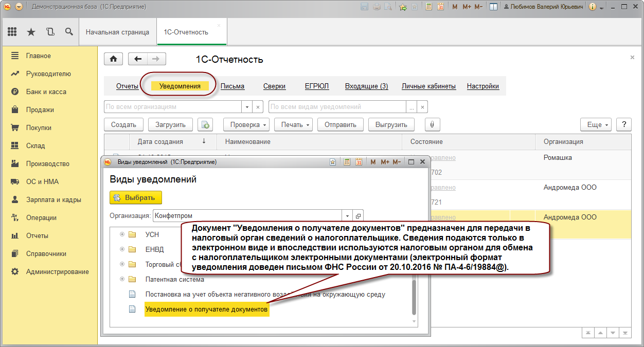The height and width of the screenshot is (347, 644).
Task: Select Уведомление о получателе документов item
Action: (x=206, y=309)
